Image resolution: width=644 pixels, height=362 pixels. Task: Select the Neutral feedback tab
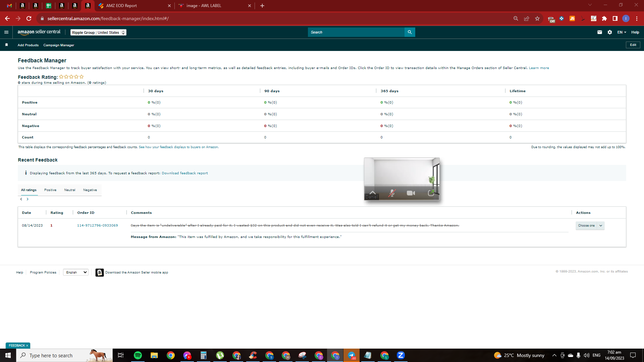point(70,190)
